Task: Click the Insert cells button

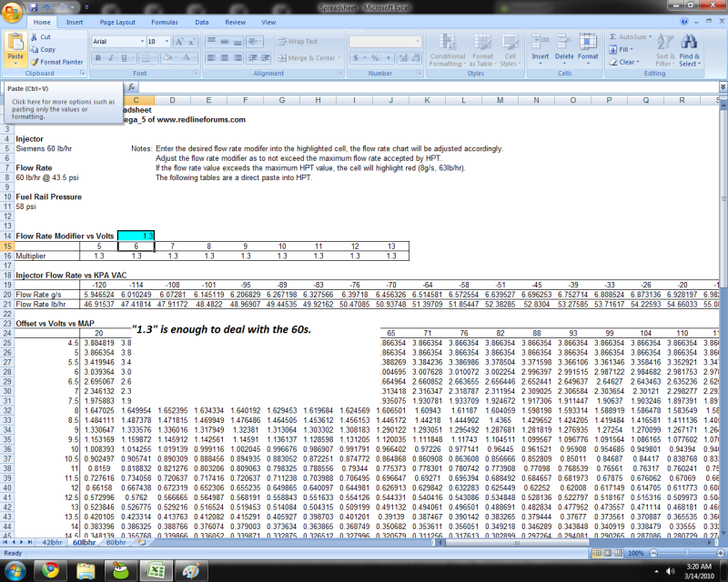Action: pos(540,50)
